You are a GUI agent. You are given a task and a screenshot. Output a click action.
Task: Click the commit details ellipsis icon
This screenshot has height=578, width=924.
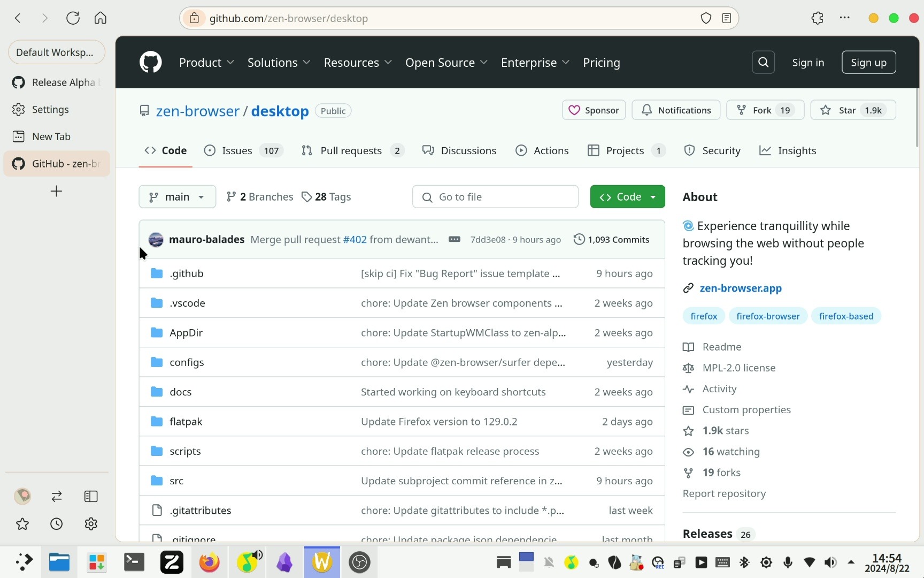455,239
